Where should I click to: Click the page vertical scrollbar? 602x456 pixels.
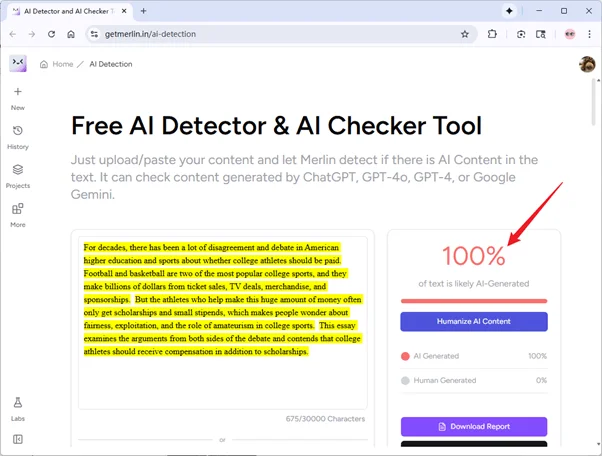point(595,103)
